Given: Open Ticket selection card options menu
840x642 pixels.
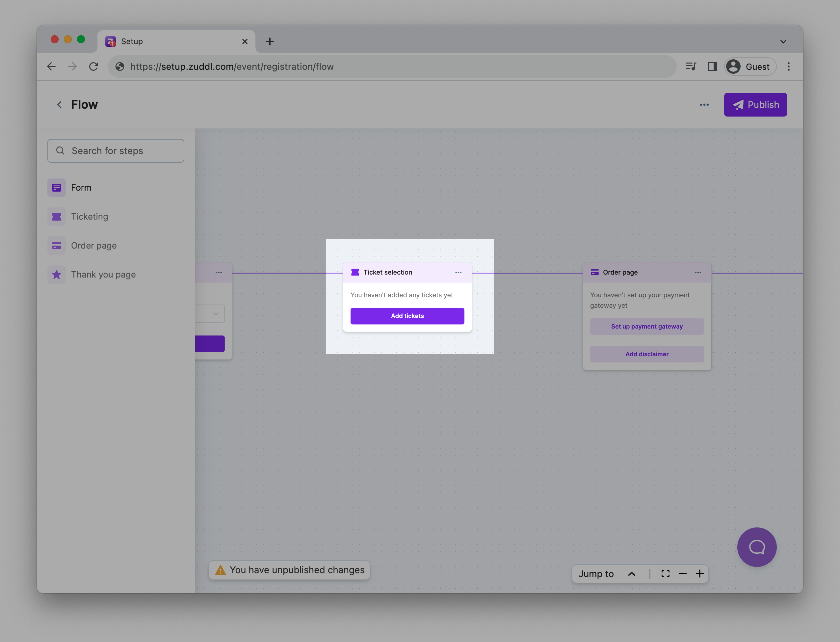Looking at the screenshot, I should [x=458, y=273].
